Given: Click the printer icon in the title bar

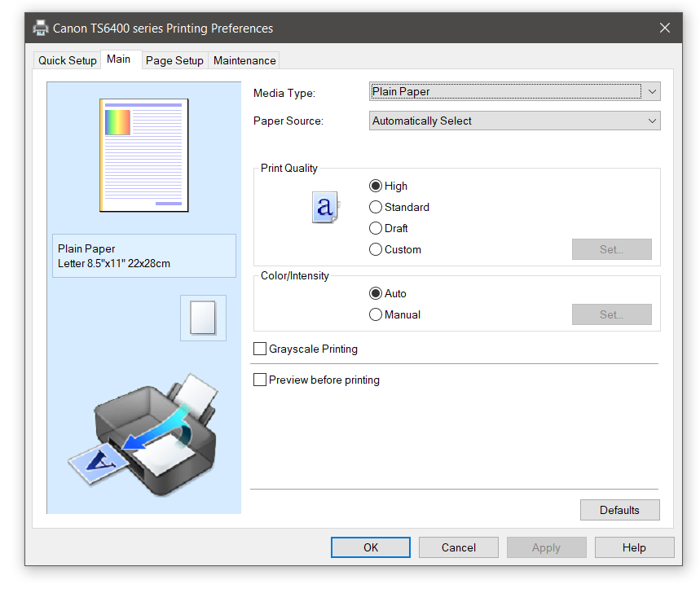Looking at the screenshot, I should [x=40, y=27].
